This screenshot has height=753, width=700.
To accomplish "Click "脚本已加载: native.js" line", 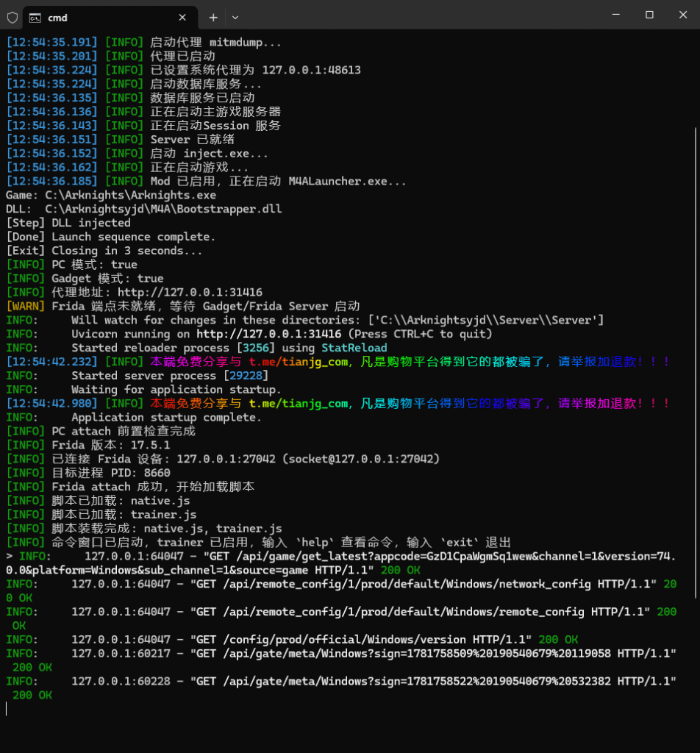I will (x=98, y=501).
